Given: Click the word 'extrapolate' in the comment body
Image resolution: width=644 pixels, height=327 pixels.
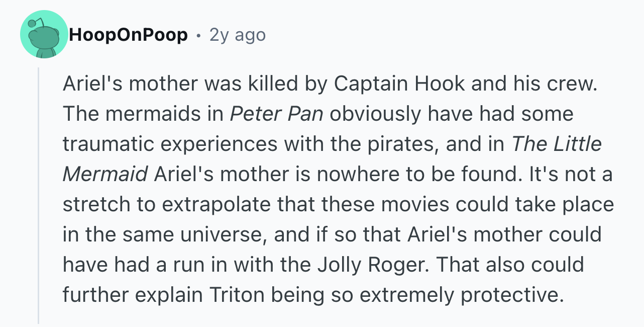Looking at the screenshot, I should [x=214, y=205].
